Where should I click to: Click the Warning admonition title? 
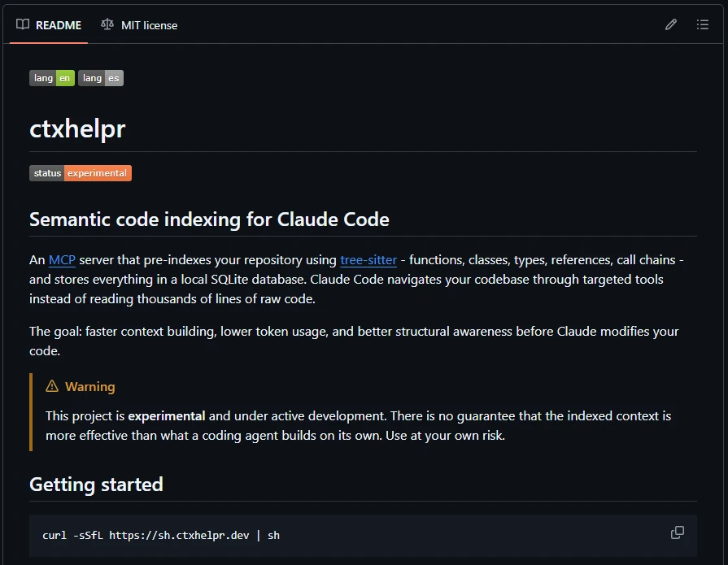(89, 386)
